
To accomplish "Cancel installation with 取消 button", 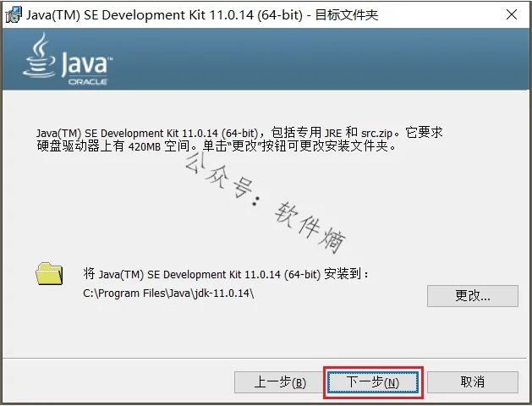I will coord(472,382).
